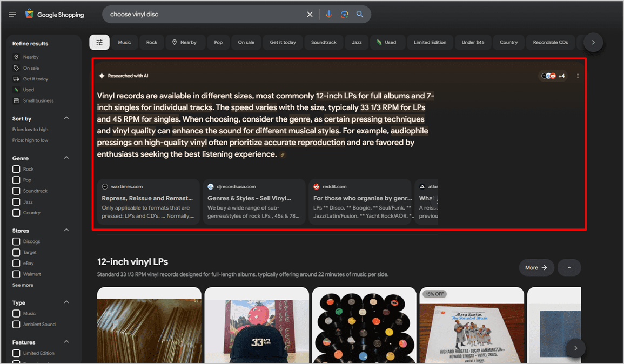Screen dimensions: 624x364
Task: Select the Soundtrack filter chip
Action: click(324, 42)
